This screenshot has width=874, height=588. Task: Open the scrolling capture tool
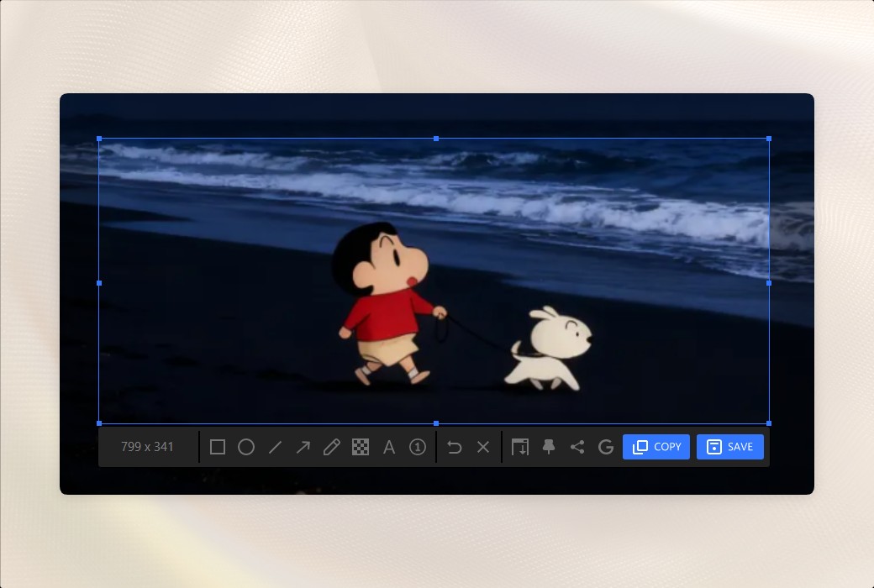(520, 447)
